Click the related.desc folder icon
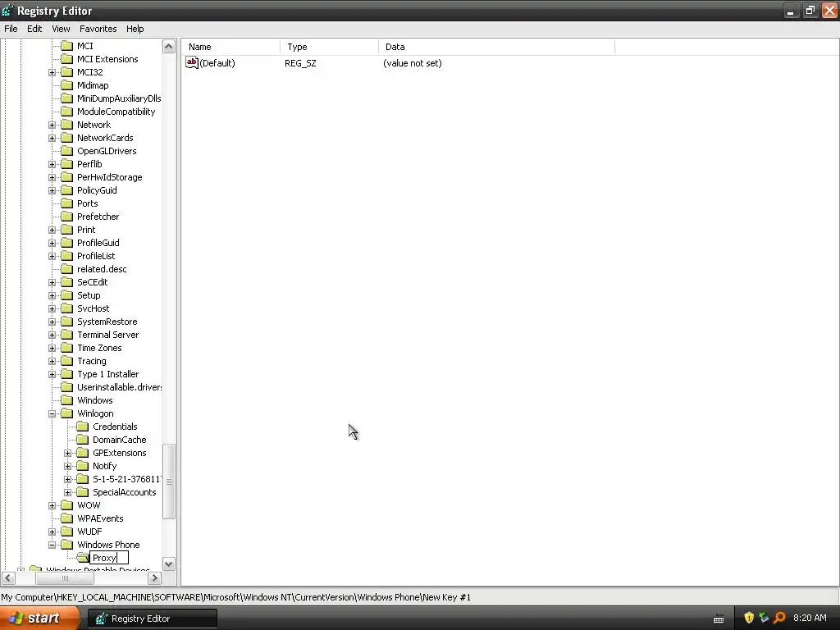Image resolution: width=840 pixels, height=630 pixels. [67, 269]
